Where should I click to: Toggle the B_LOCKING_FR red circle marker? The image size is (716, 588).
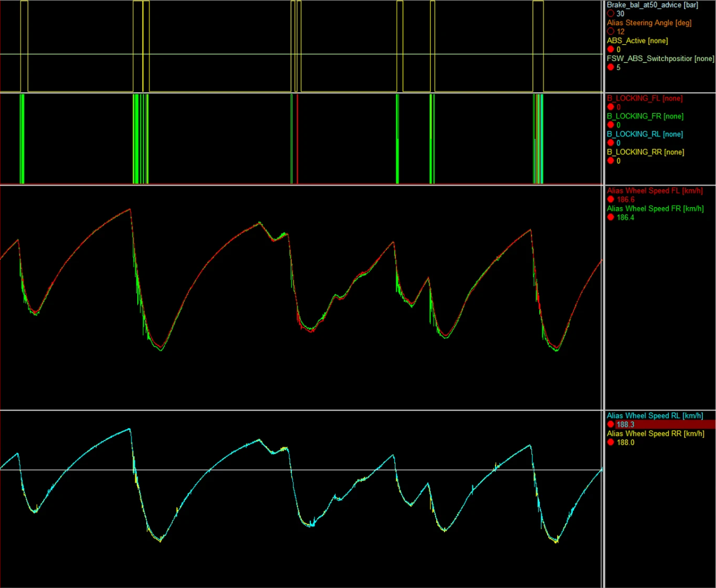[x=610, y=125]
